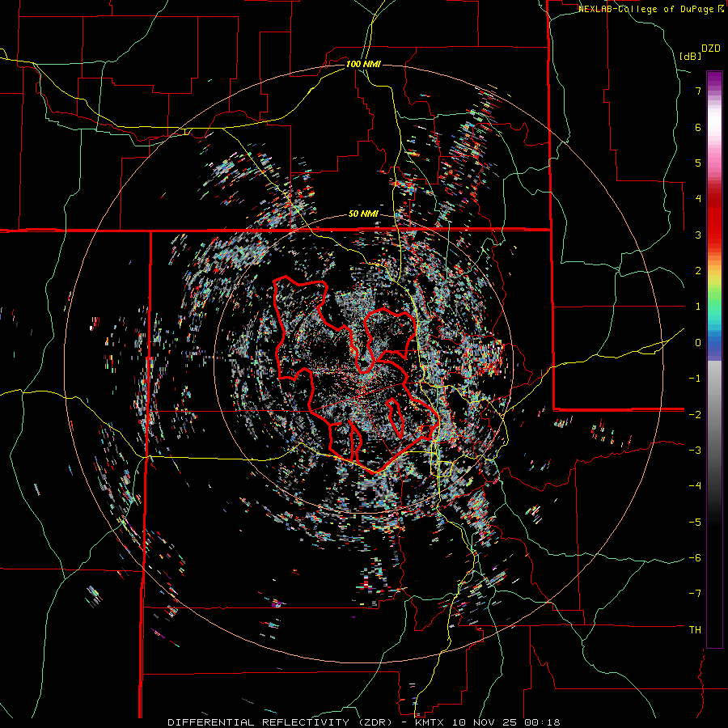Image resolution: width=728 pixels, height=728 pixels.
Task: Click the [dB] unit label
Action: (691, 56)
